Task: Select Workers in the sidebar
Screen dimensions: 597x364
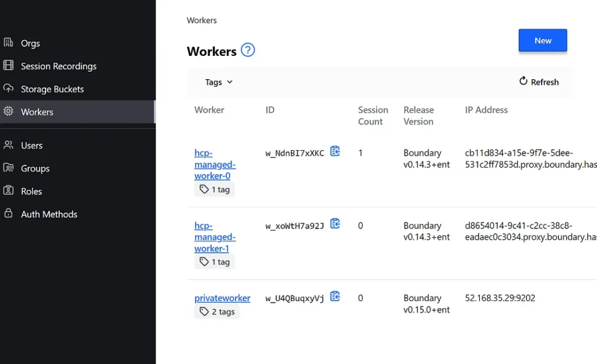Action: pos(78,112)
